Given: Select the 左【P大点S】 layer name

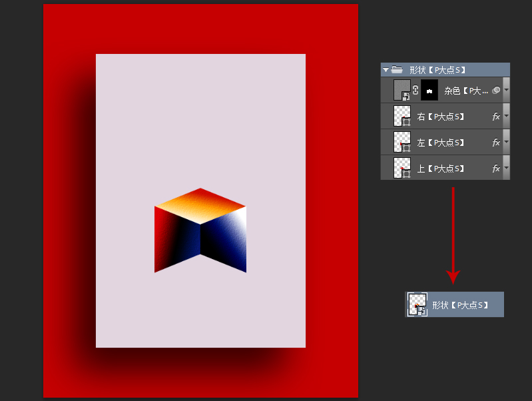Looking at the screenshot, I should tap(440, 143).
